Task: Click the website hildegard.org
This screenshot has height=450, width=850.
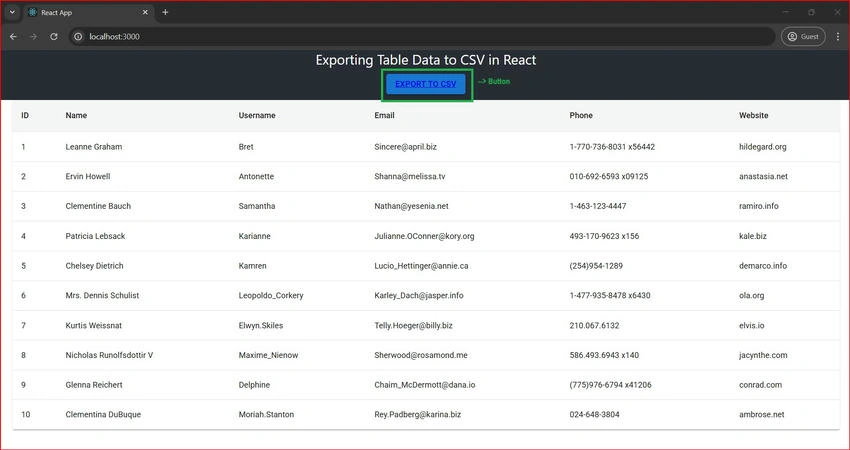Action: click(763, 146)
